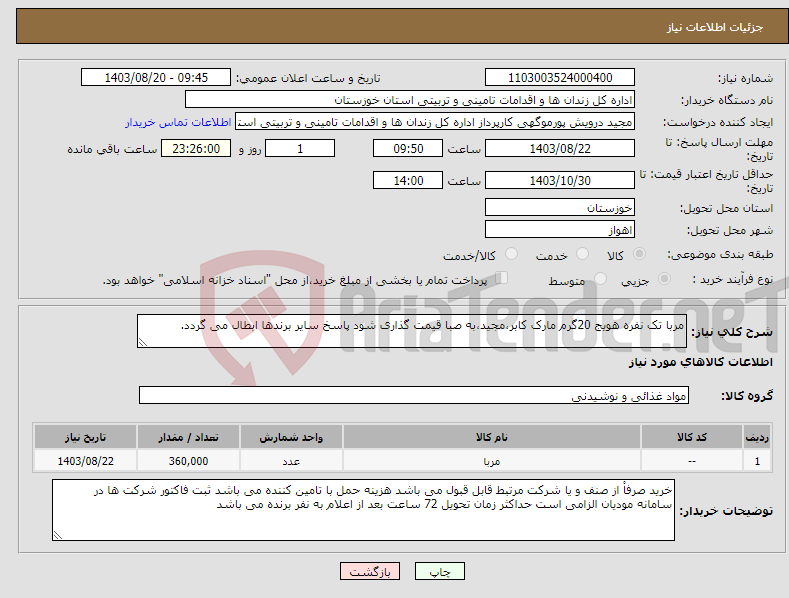Click the delivery city field اهواز

(560, 230)
